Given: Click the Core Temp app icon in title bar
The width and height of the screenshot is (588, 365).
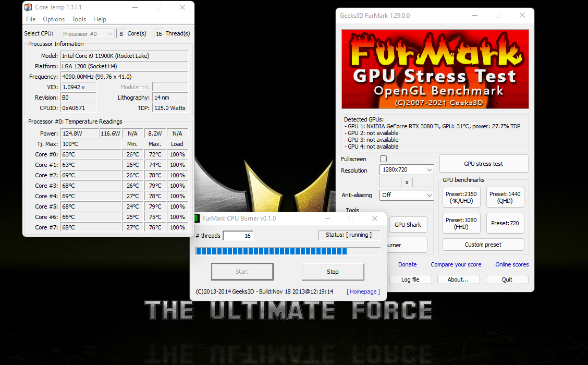Looking at the screenshot, I should [x=28, y=7].
